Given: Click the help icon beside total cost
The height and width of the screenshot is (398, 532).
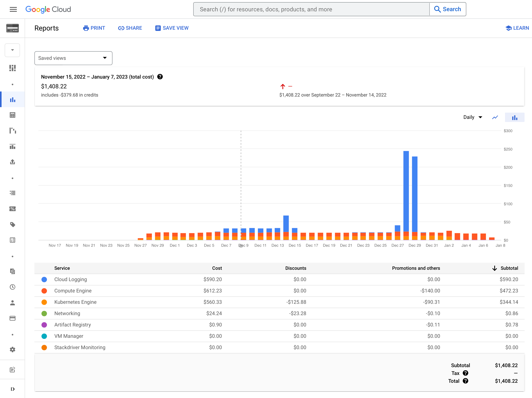Looking at the screenshot, I should point(160,77).
